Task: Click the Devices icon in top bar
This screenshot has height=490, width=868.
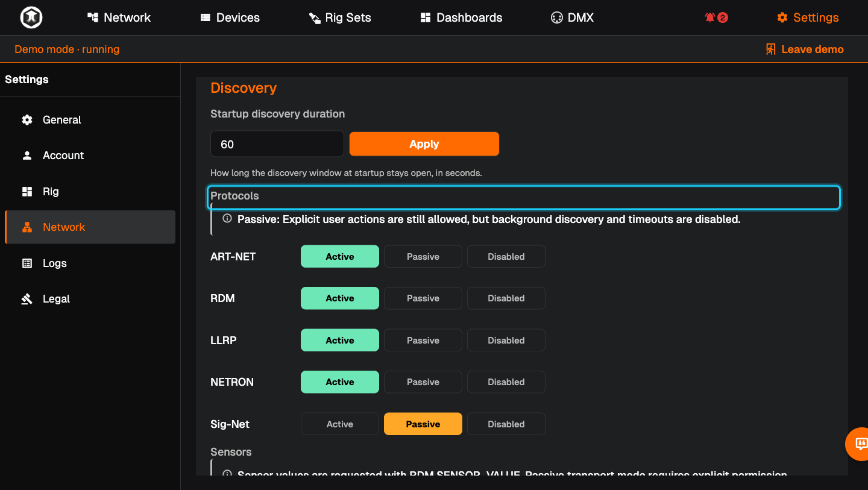Action: (206, 17)
